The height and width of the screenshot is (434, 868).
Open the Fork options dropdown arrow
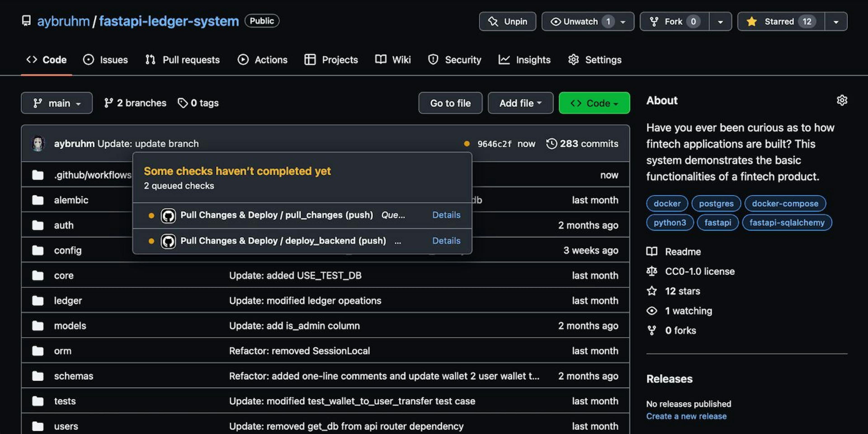(720, 21)
